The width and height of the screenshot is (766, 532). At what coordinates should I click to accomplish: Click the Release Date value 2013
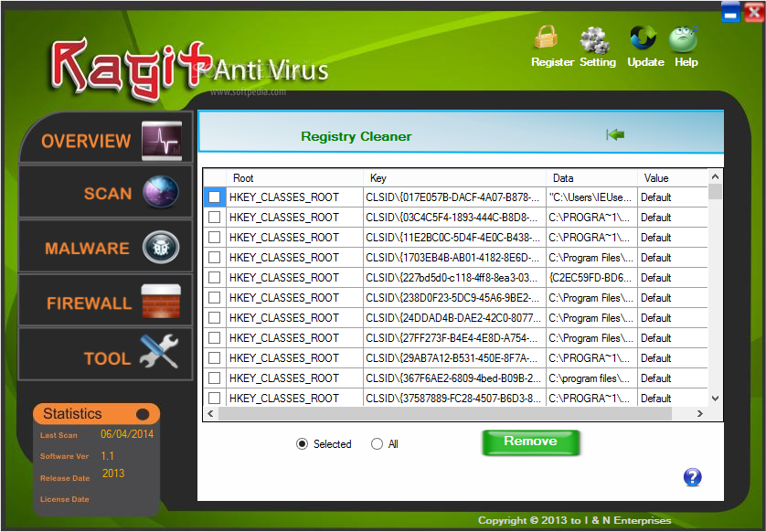[113, 473]
